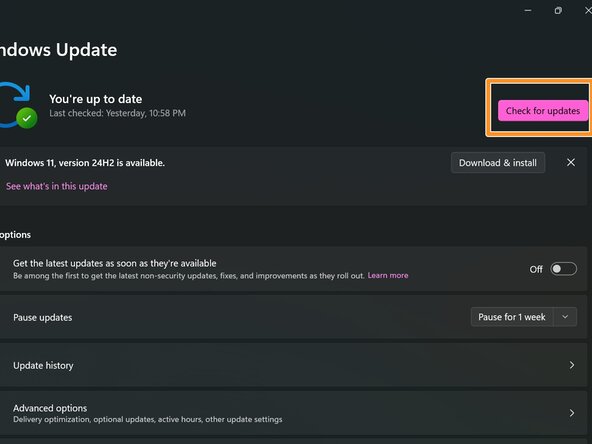Image resolution: width=592 pixels, height=444 pixels.
Task: Click the You're up to date heading
Action: pyautogui.click(x=96, y=99)
